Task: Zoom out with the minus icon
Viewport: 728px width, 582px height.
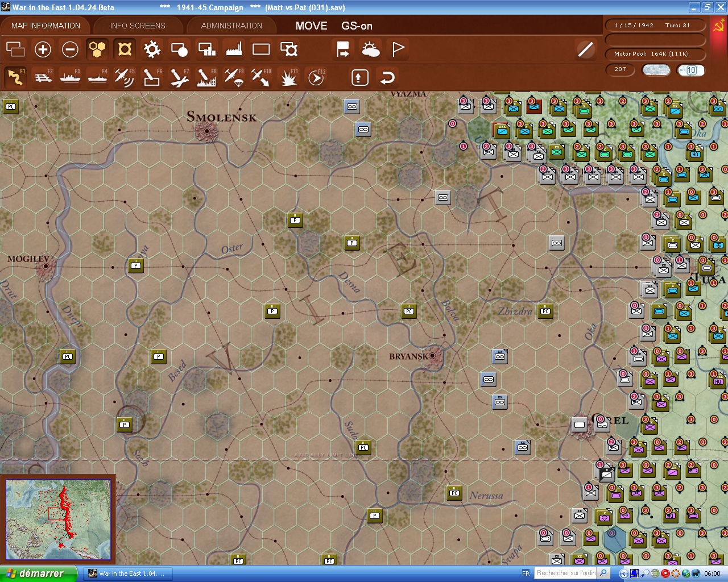Action: click(70, 49)
